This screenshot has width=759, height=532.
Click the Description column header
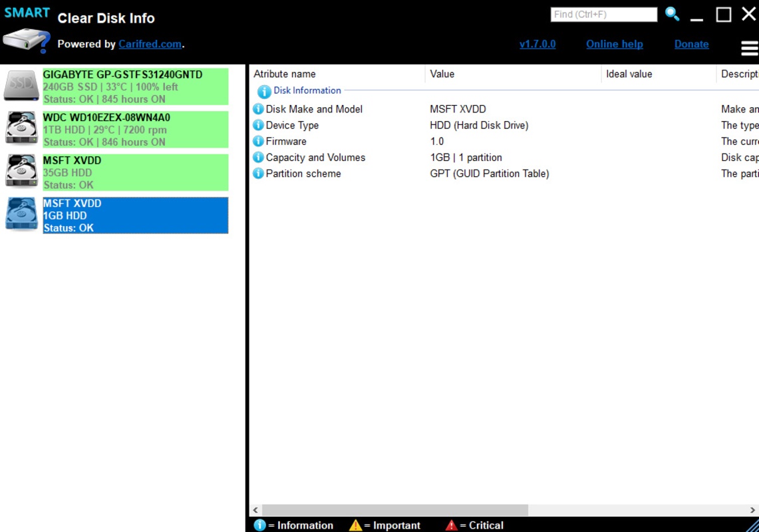738,74
